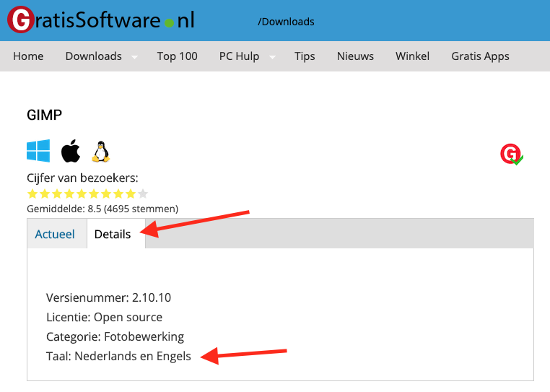Image resolution: width=550 pixels, height=392 pixels.
Task: Go to Home in navigation bar
Action: (x=28, y=56)
